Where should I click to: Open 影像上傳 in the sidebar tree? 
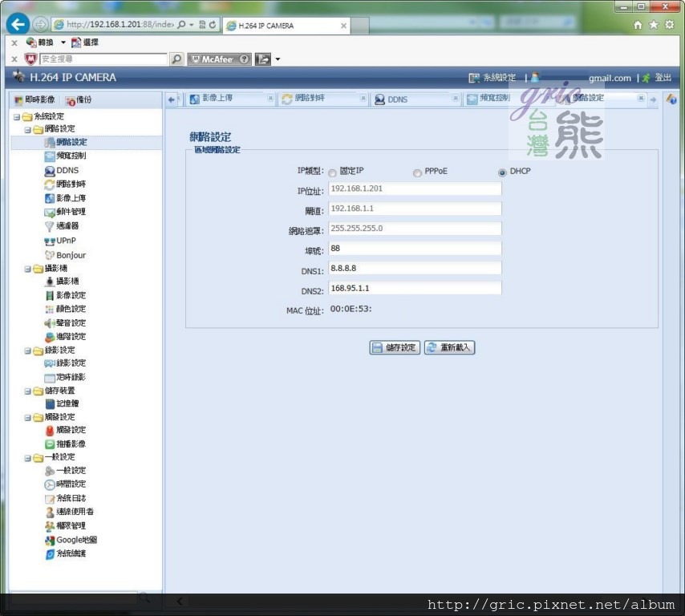65,198
